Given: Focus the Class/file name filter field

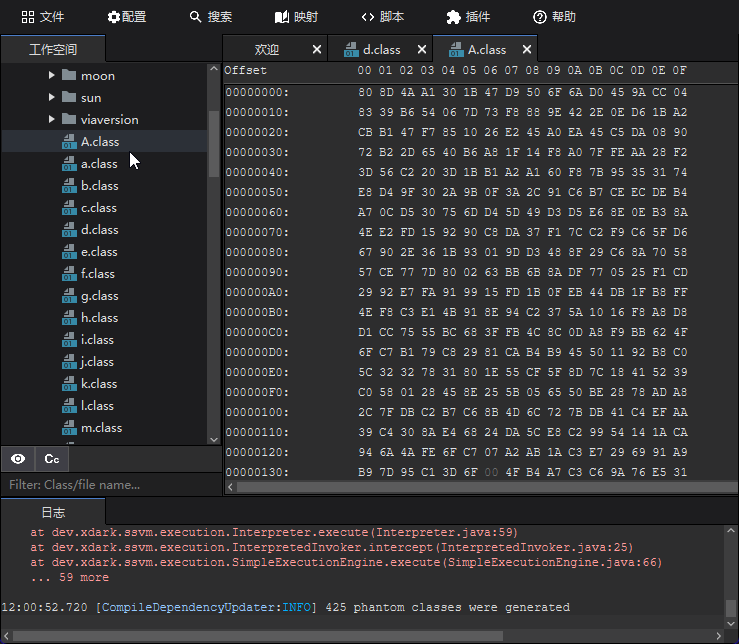Looking at the screenshot, I should coord(111,485).
